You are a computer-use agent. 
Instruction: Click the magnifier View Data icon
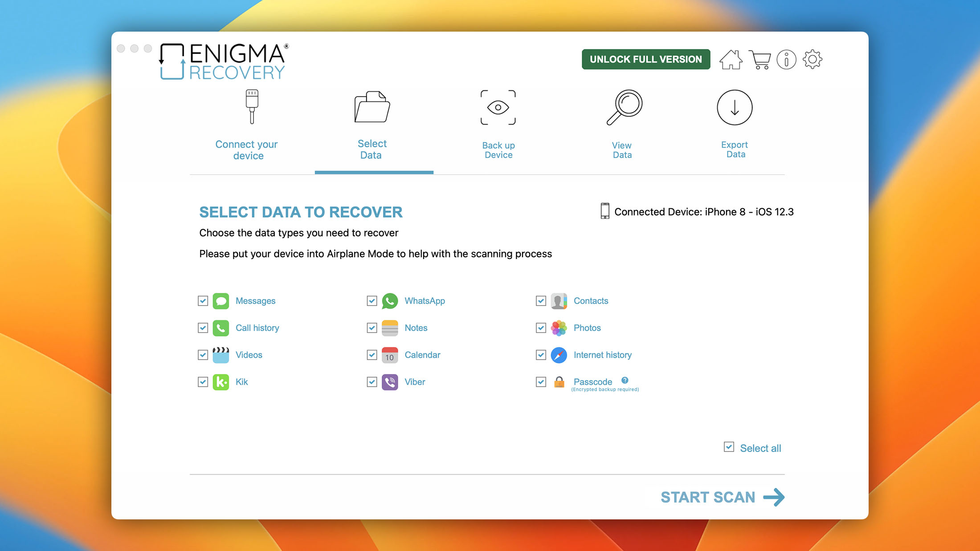click(x=624, y=107)
